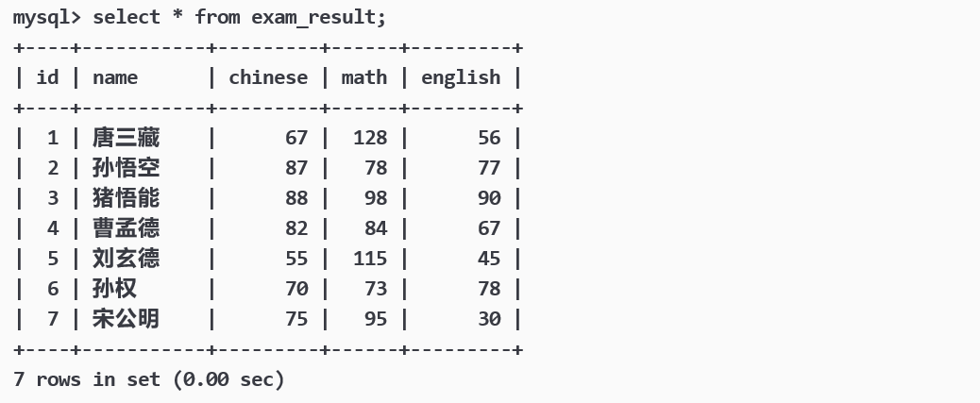Screen dimensions: 980x403
Task: Click the 'name' column header
Action: point(115,77)
